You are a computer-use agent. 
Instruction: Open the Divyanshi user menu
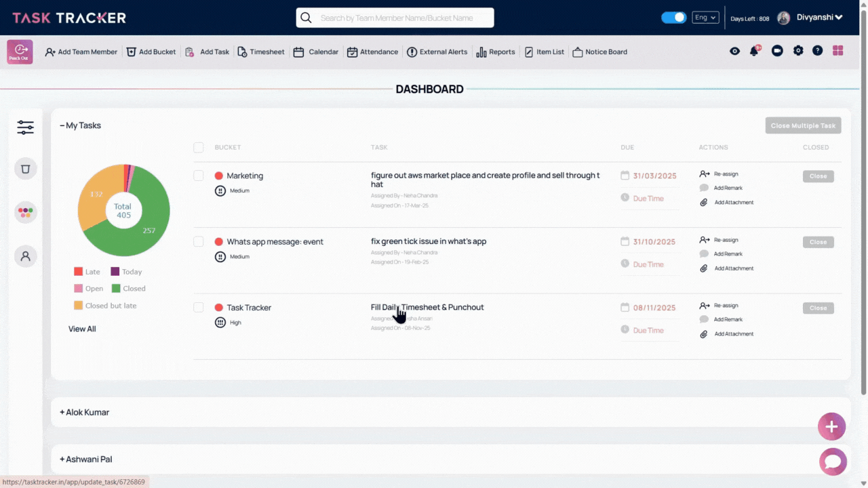pos(818,18)
